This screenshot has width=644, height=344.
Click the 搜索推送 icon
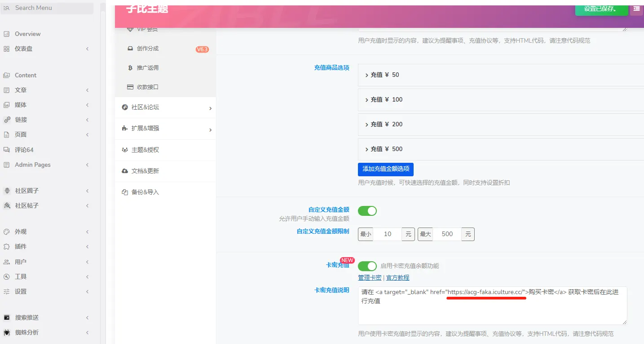click(x=7, y=317)
